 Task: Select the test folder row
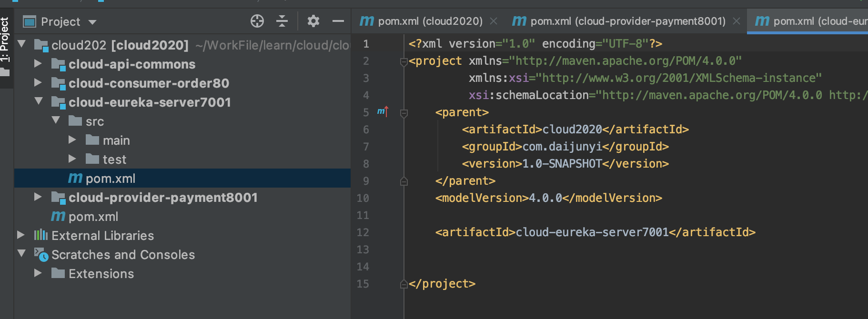[182, 159]
